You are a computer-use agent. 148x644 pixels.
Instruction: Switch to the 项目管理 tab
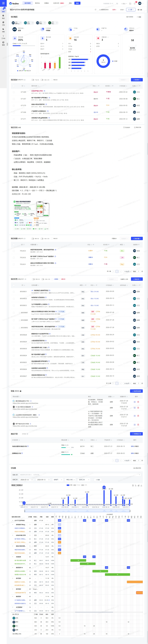click(27, 3)
